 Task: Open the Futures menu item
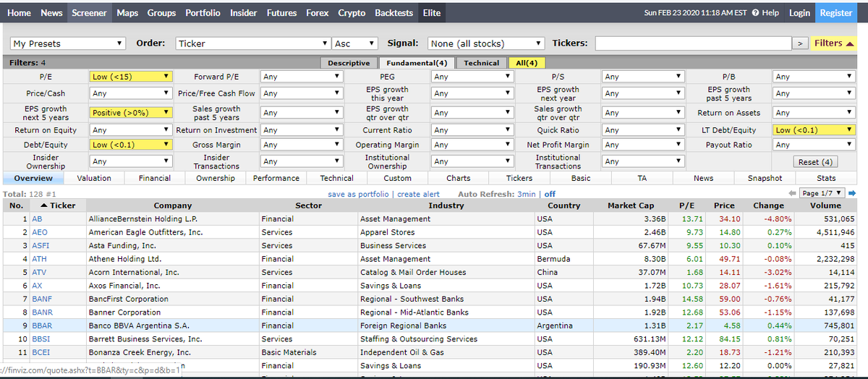pyautogui.click(x=281, y=13)
